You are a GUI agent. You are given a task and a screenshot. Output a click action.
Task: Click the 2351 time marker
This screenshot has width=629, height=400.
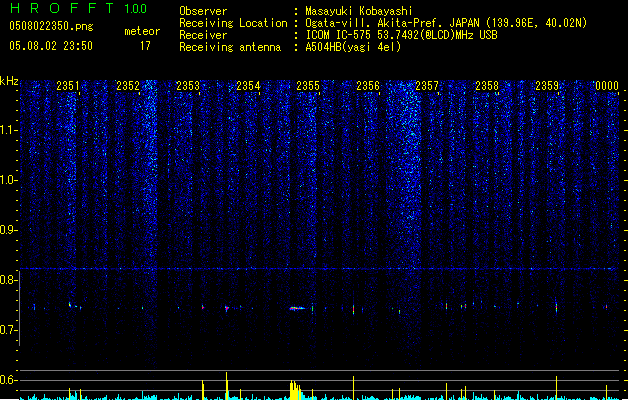[68, 86]
